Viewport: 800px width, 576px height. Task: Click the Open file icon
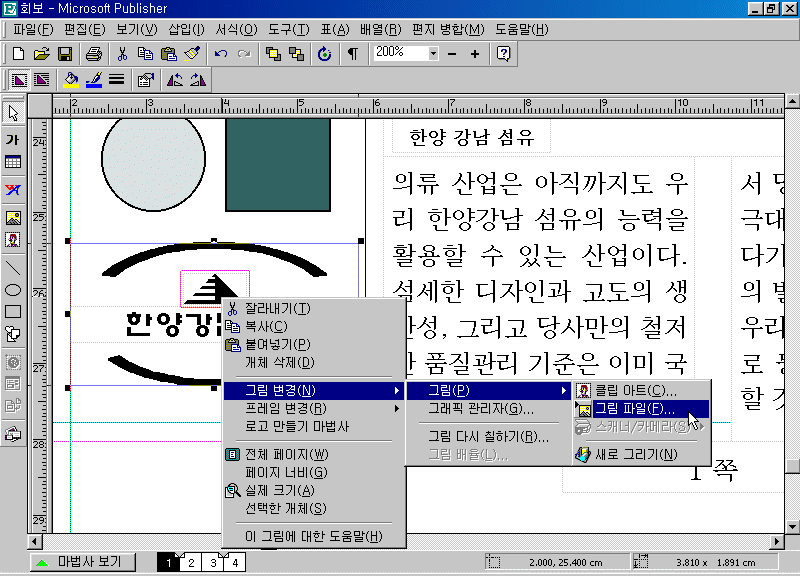click(42, 54)
